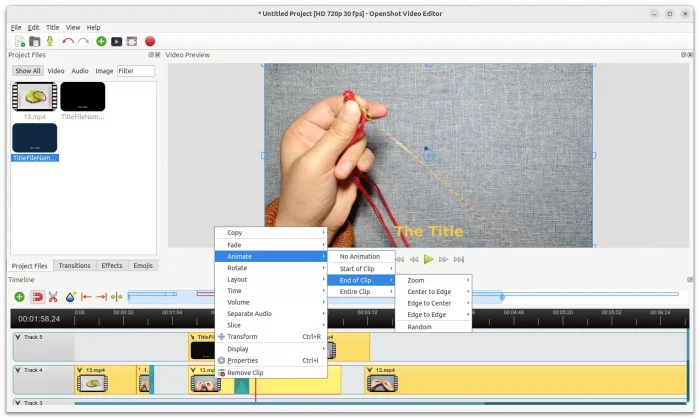Select Remove Clip in context menu
The width and height of the screenshot is (700, 420).
click(245, 372)
